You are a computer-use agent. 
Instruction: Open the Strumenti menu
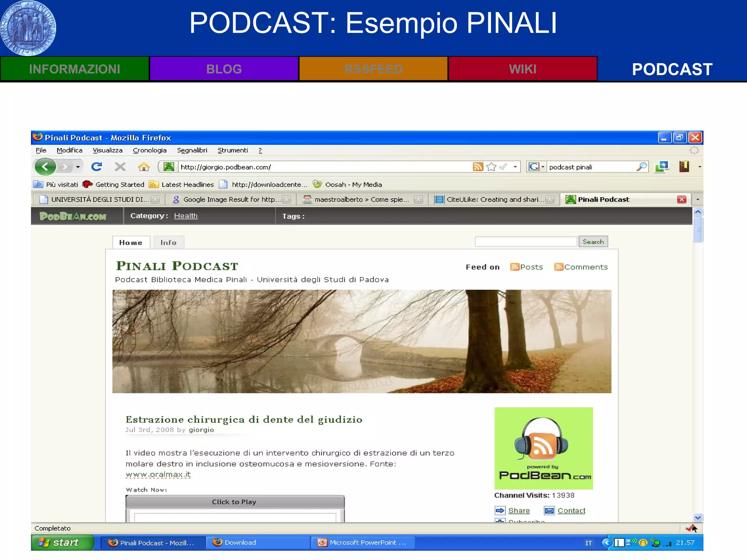coord(233,150)
